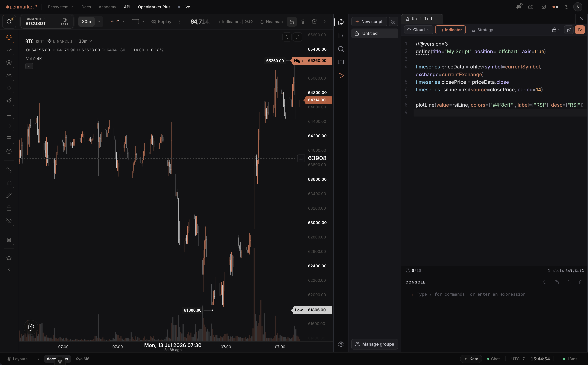Click the trash delete drawings icon

coord(9,239)
